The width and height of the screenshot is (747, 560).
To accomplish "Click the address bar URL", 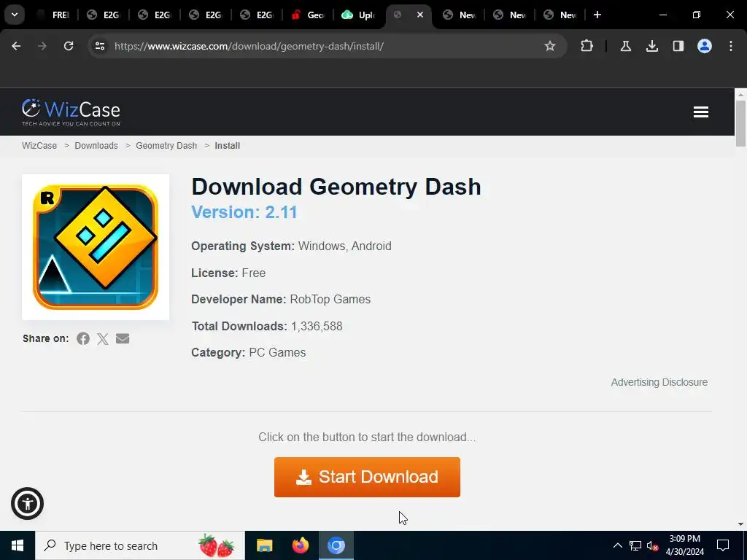I will [x=249, y=46].
